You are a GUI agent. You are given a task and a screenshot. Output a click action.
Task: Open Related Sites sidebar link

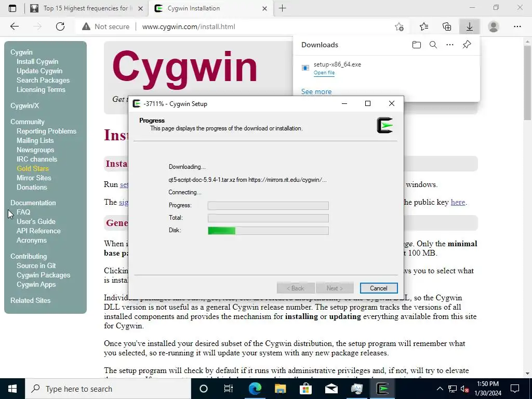(30, 300)
